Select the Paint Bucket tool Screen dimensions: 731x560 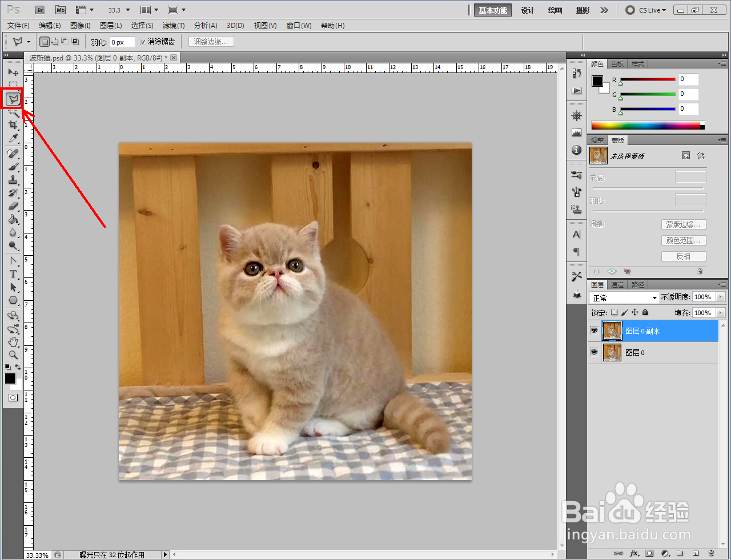tap(13, 220)
